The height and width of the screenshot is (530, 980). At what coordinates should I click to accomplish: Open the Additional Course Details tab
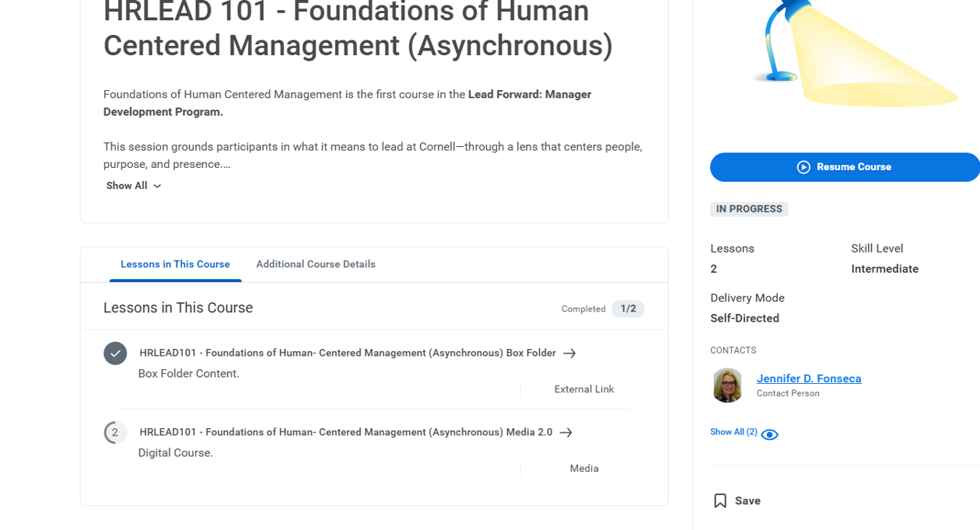click(x=316, y=264)
